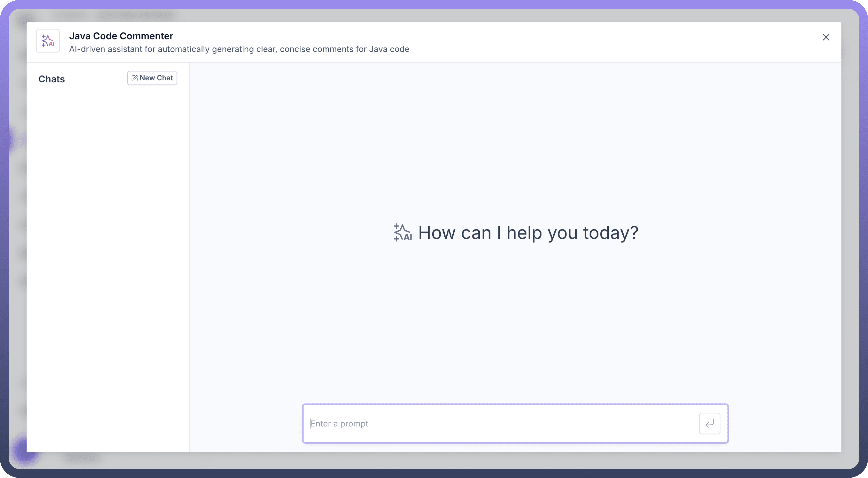Click the Chats sidebar heading

pos(52,79)
